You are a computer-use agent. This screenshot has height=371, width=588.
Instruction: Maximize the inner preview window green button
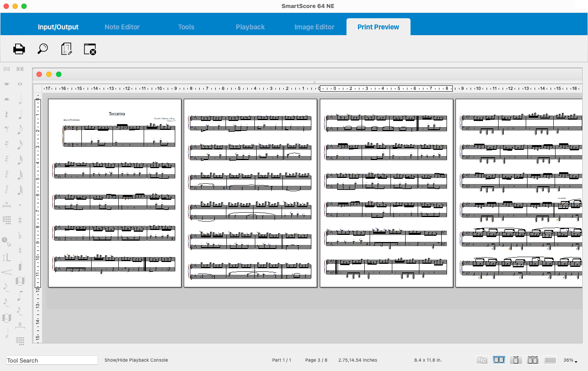pyautogui.click(x=59, y=74)
